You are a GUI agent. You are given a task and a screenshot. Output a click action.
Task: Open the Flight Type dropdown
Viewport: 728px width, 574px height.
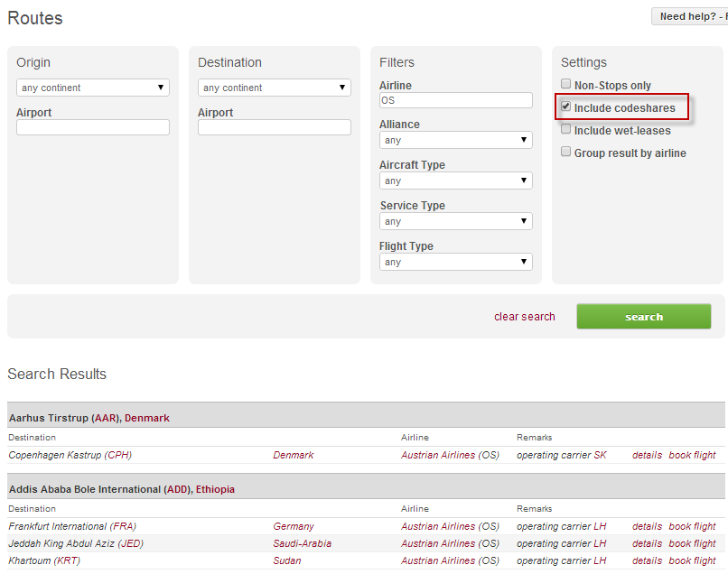455,262
